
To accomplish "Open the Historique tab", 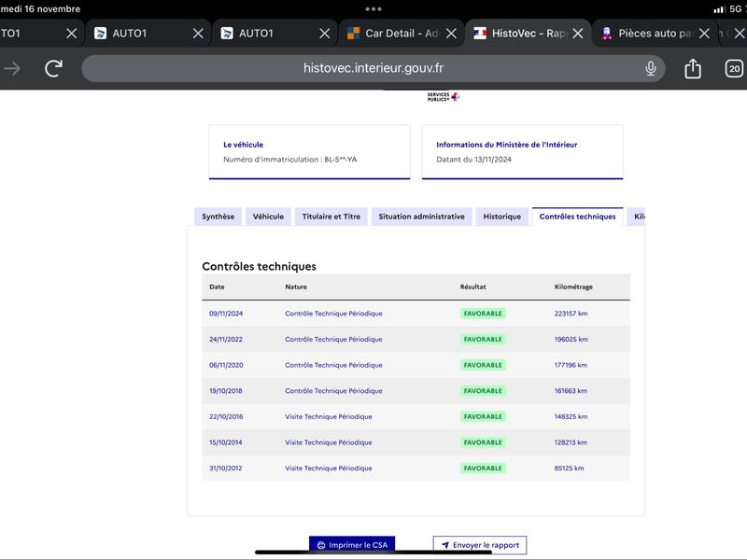I will click(x=502, y=217).
